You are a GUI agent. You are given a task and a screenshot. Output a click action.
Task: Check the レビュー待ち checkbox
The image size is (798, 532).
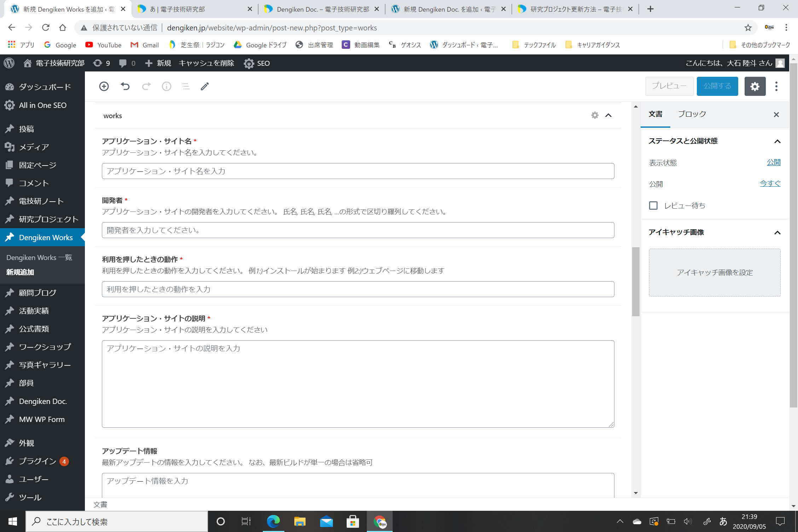653,206
